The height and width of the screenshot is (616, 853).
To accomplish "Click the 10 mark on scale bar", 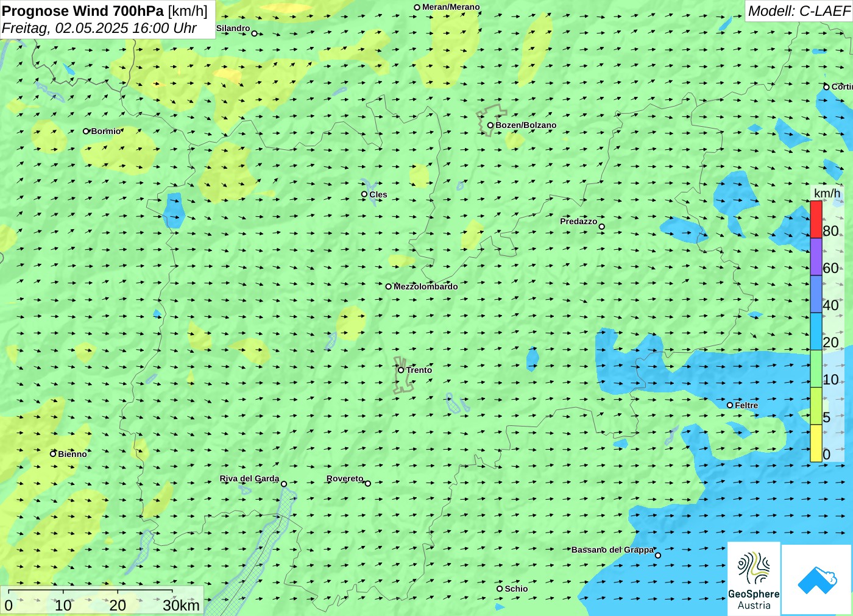I will [63, 605].
